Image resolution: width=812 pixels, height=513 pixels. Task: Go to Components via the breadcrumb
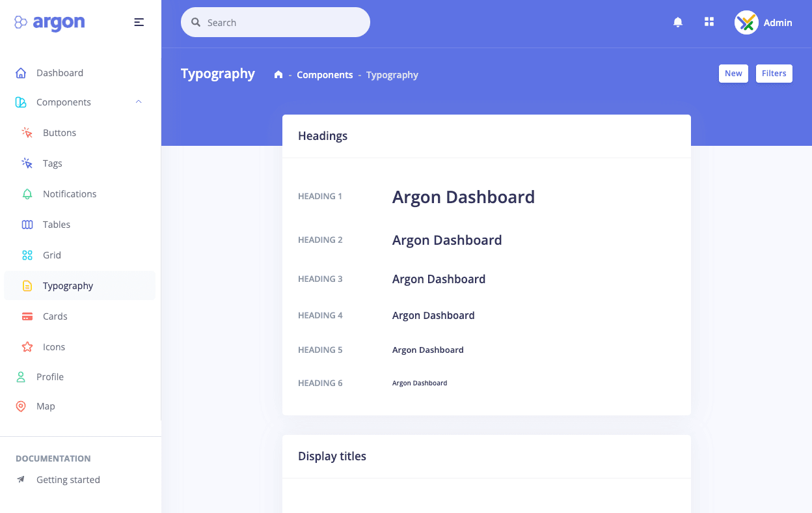tap(325, 74)
